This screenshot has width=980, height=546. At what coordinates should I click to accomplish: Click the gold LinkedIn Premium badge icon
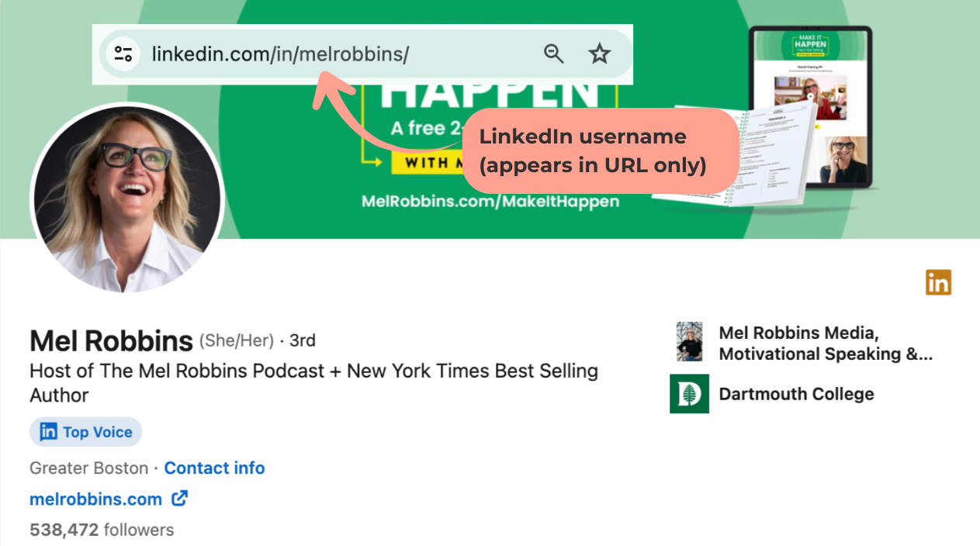938,282
